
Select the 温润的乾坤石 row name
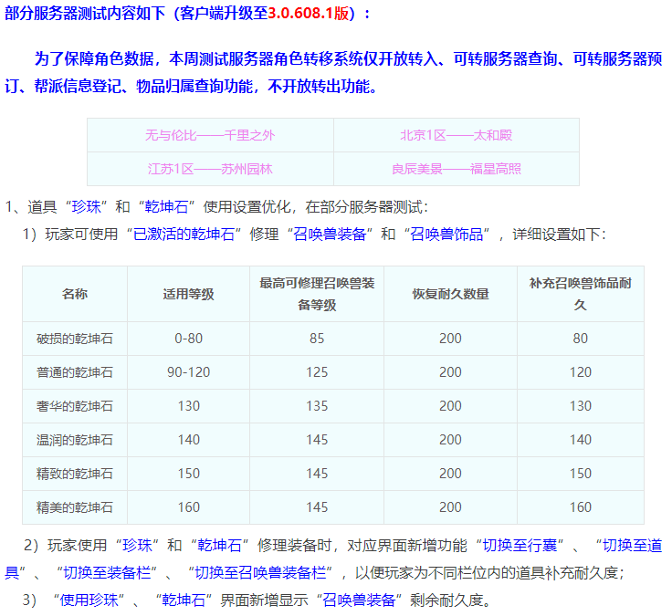75,440
